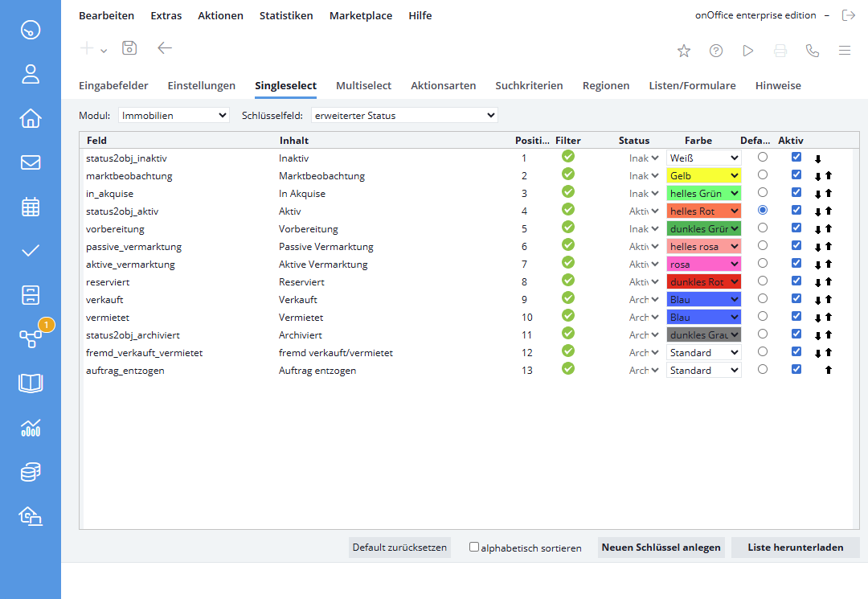Expand the Schlüsselfeld dropdown erweiterter Status

tap(404, 115)
